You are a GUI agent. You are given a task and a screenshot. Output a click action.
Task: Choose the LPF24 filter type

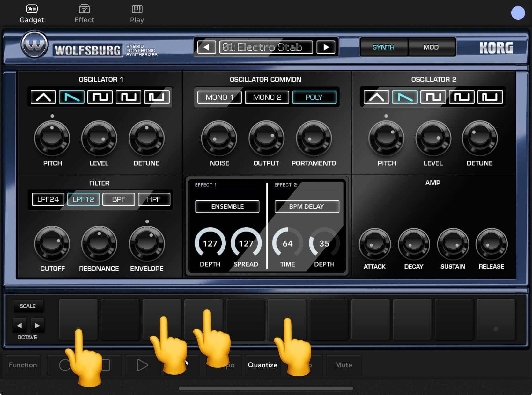pos(48,199)
